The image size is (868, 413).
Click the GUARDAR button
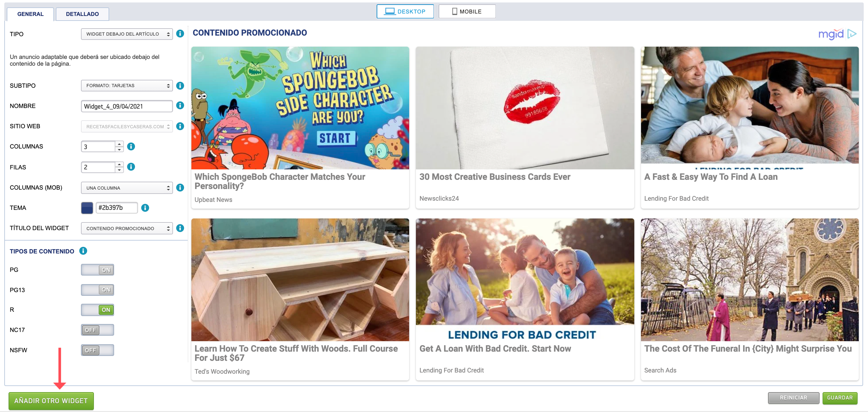pyautogui.click(x=839, y=398)
